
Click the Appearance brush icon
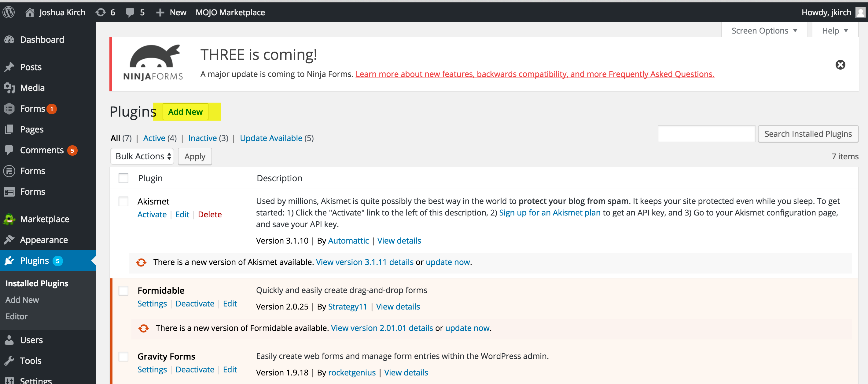coord(9,240)
